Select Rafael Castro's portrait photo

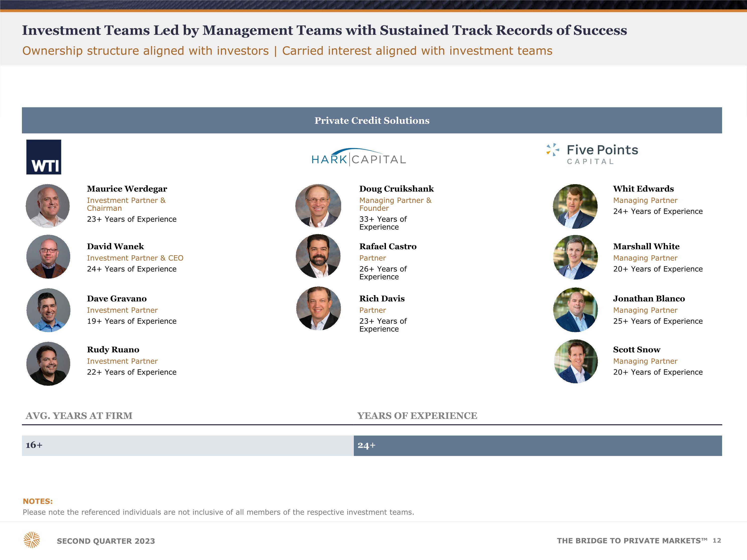318,256
